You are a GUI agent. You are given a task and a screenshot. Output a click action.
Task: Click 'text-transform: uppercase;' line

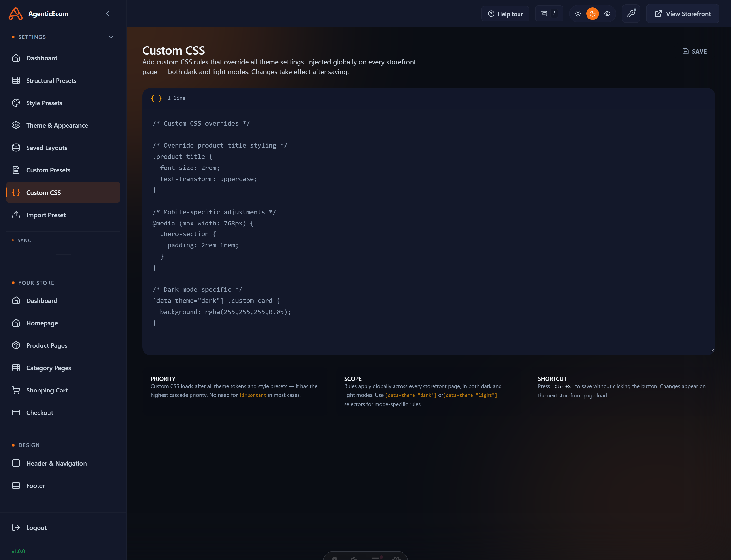point(209,179)
